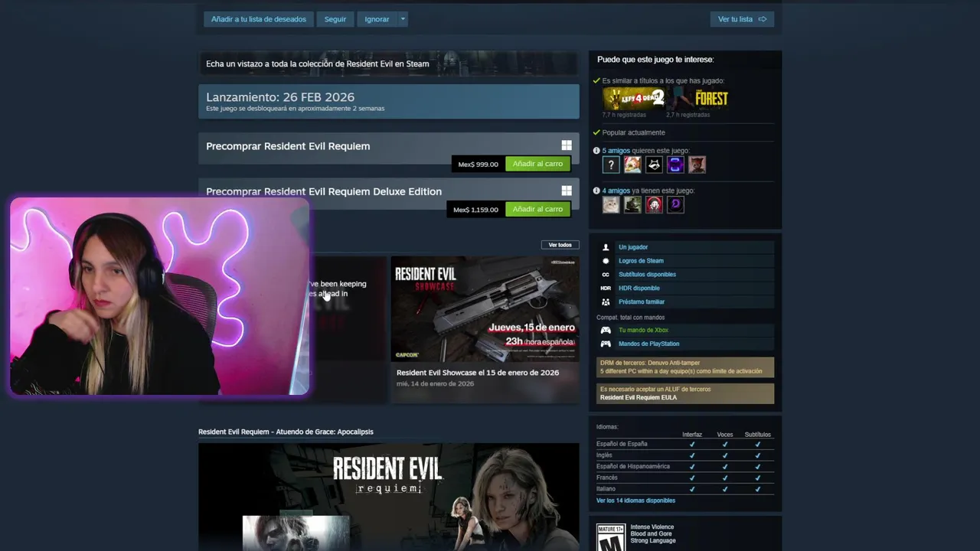
Task: Click the '4 amigos' link
Action: 616,191
